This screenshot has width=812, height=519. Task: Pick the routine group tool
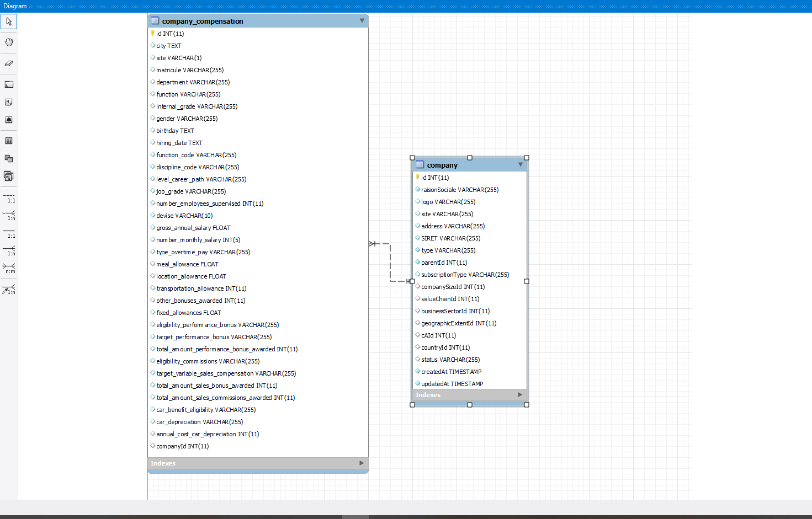coord(9,176)
